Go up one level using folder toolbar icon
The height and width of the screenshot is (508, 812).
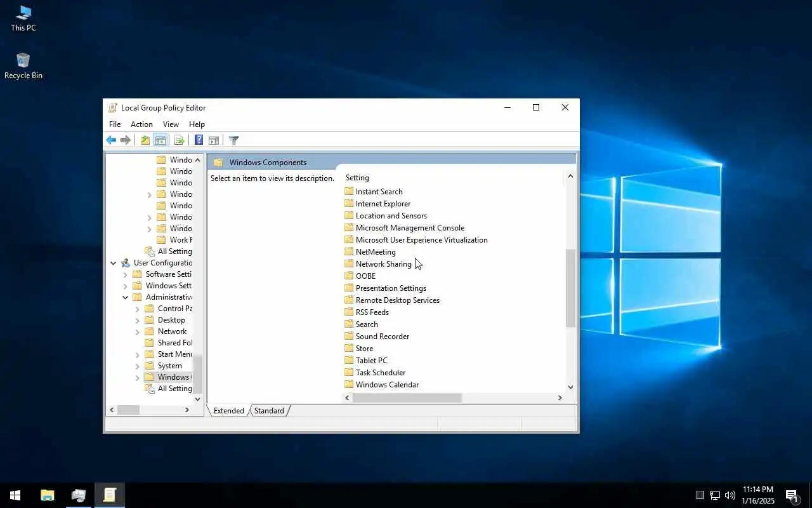click(145, 140)
